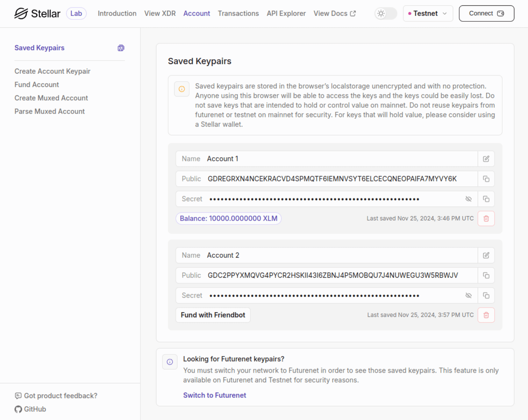Click Switch to Futurenet link
The width and height of the screenshot is (528, 420).
click(x=214, y=395)
